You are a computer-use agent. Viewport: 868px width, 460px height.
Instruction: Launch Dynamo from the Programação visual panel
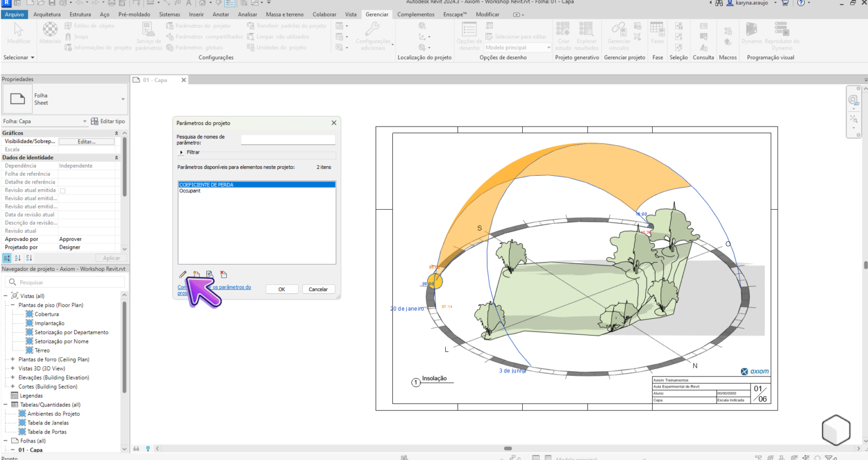point(752,34)
